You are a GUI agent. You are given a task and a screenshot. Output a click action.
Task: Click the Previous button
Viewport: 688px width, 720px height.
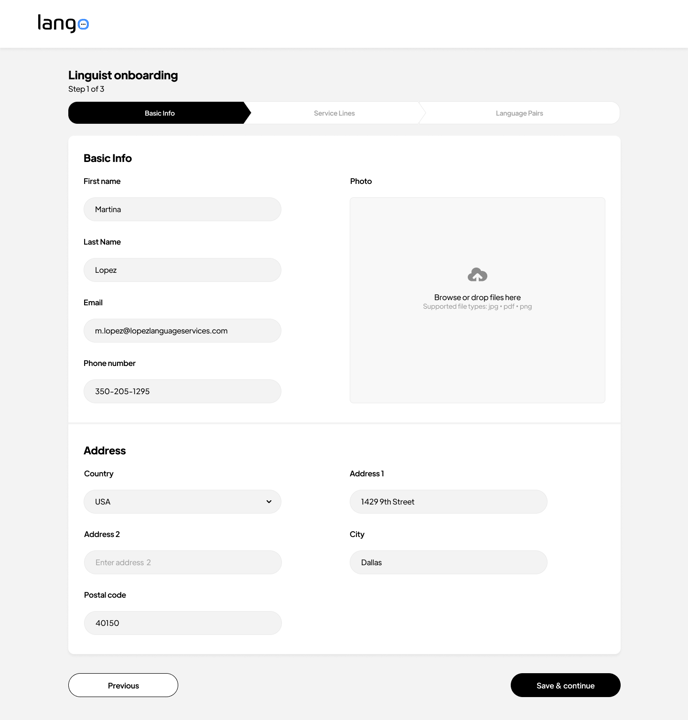[123, 685]
